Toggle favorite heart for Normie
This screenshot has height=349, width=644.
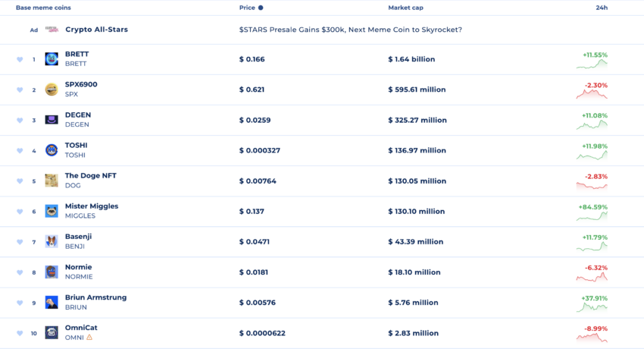tap(20, 272)
